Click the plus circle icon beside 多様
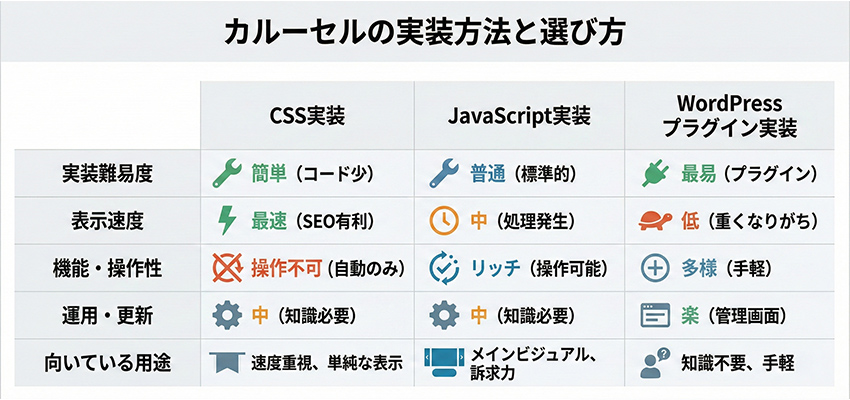This screenshot has width=850, height=400. tap(654, 268)
